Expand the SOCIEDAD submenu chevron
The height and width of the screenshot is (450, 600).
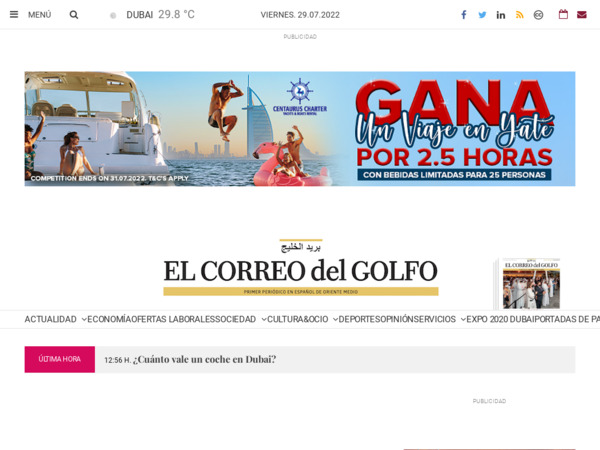coord(264,320)
